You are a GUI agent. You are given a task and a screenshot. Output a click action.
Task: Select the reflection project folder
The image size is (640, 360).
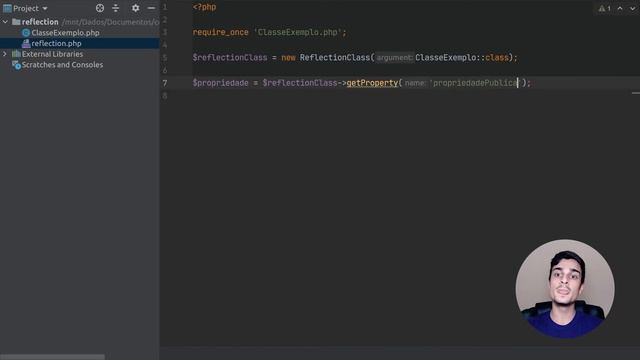tap(40, 22)
